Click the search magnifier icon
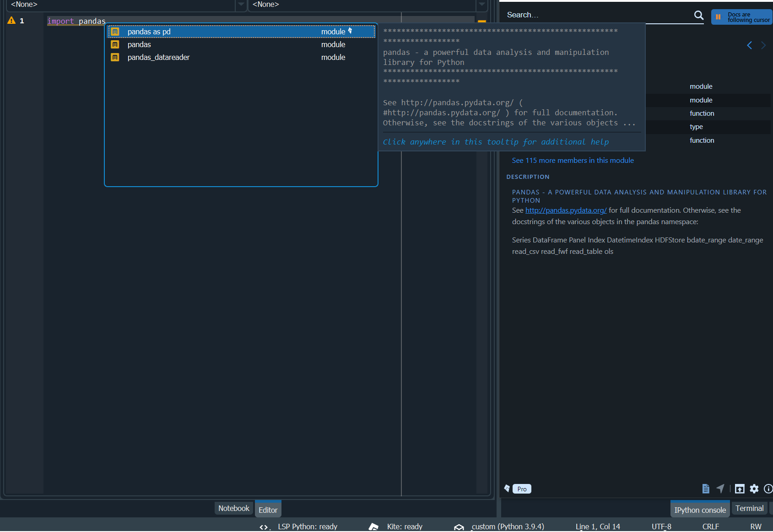The height and width of the screenshot is (532, 773). (x=698, y=15)
